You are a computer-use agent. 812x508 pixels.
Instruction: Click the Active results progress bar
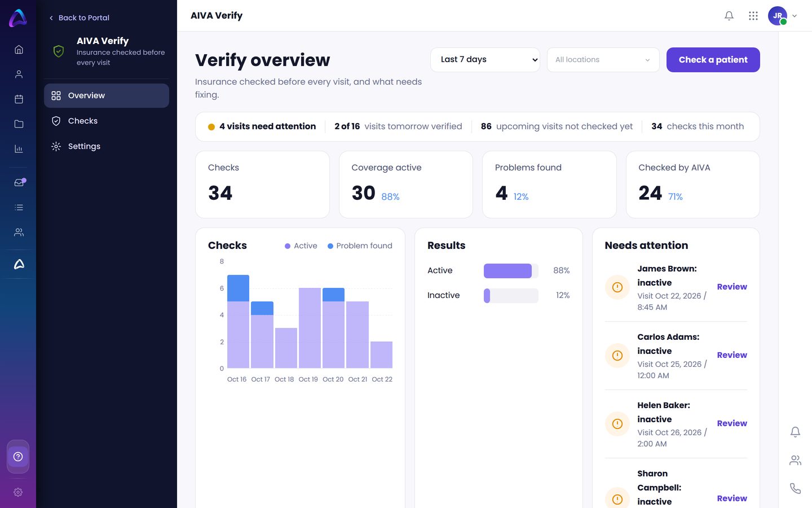tap(511, 271)
